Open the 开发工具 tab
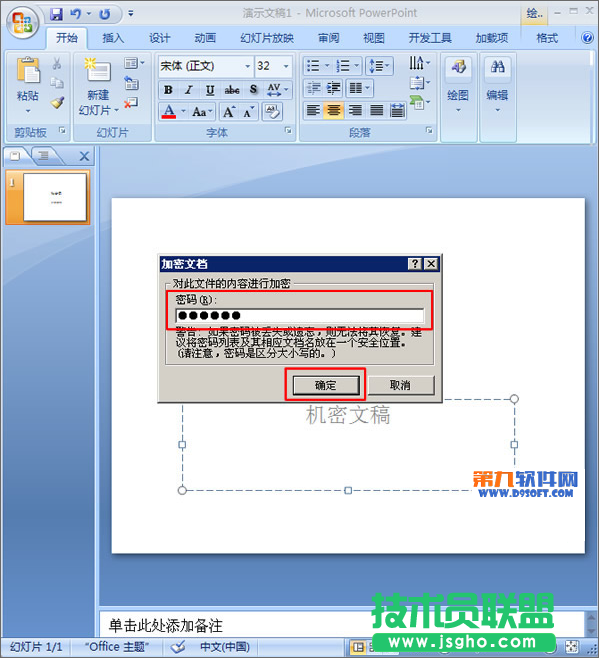Screen dimensions: 599x658 click(430, 38)
